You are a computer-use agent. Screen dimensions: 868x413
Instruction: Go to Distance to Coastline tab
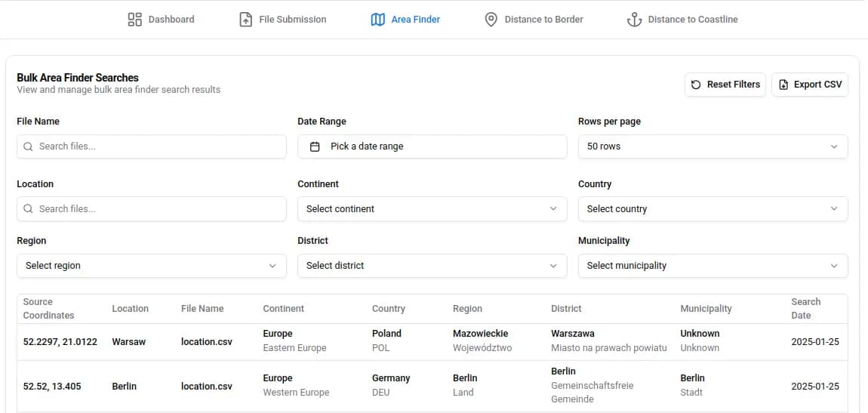coord(692,20)
